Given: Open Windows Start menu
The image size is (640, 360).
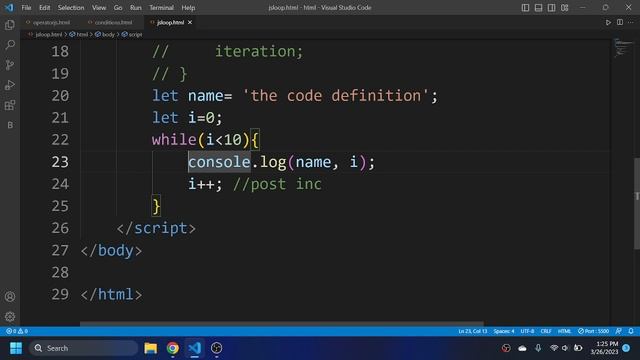Looking at the screenshot, I should tap(16, 348).
